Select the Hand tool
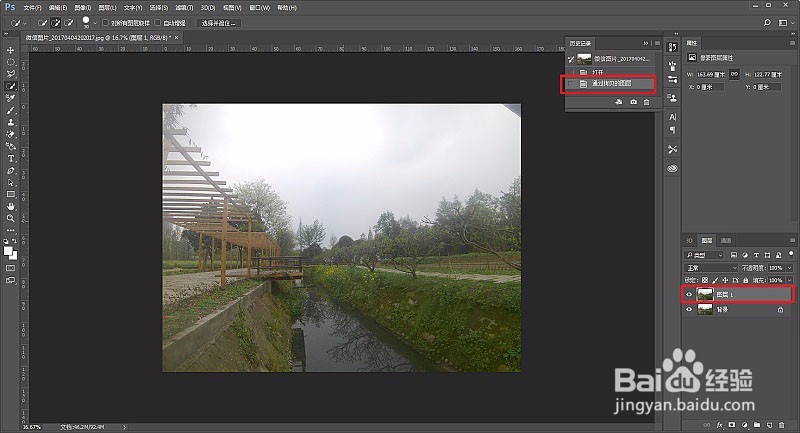 click(10, 207)
